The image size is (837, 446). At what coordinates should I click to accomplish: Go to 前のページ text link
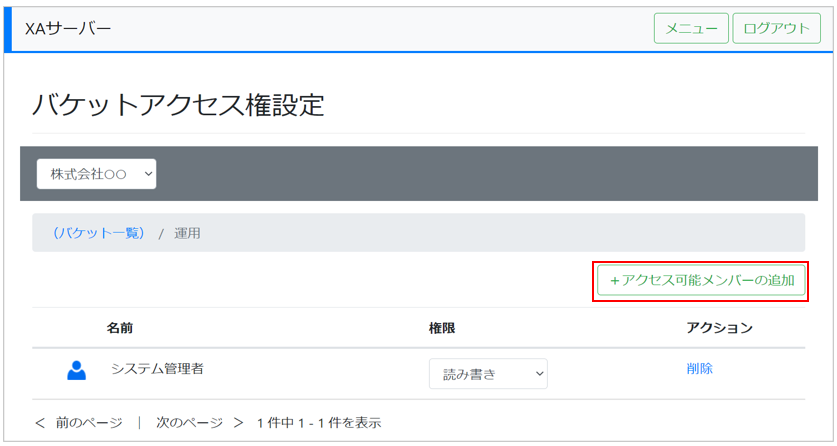coord(89,423)
